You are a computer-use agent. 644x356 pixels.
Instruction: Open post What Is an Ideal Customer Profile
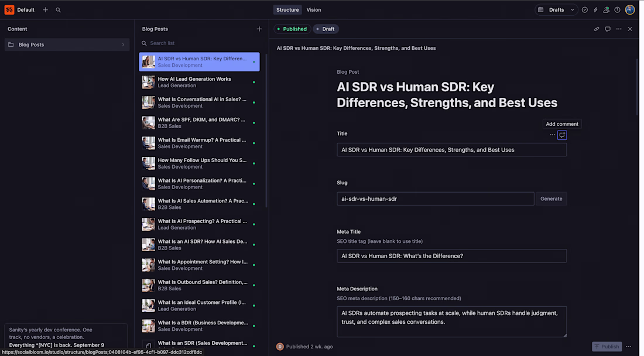click(199, 306)
